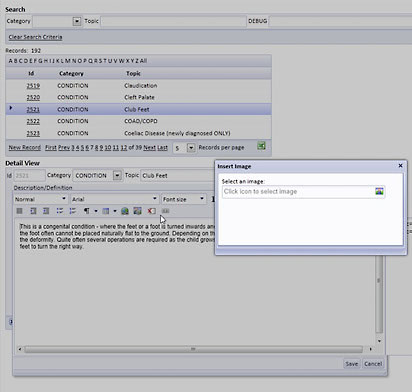
Task: Click the increase indent icon in editor toolbar
Action: coord(33,211)
